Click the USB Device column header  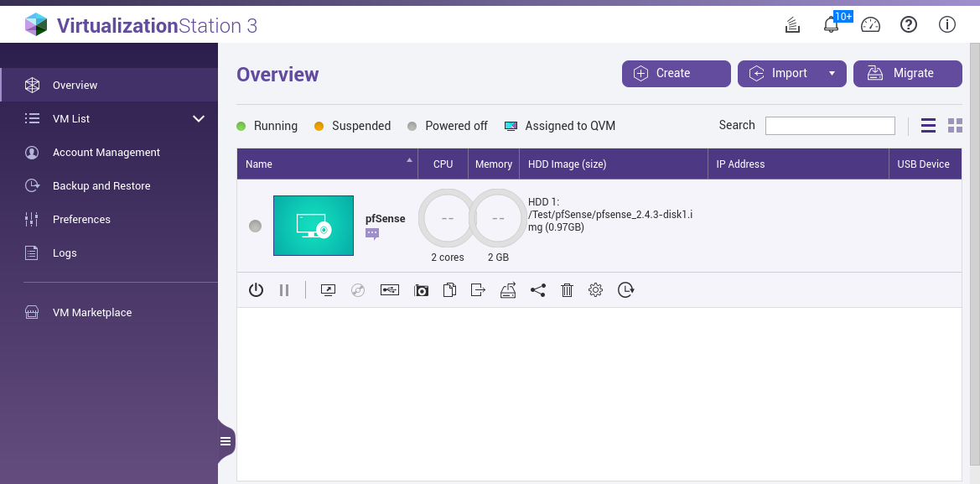[926, 164]
